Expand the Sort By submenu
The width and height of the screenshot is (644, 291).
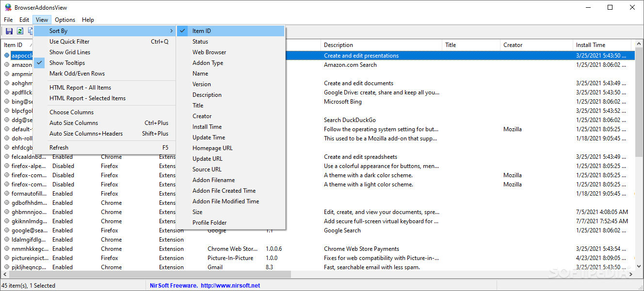pyautogui.click(x=104, y=31)
